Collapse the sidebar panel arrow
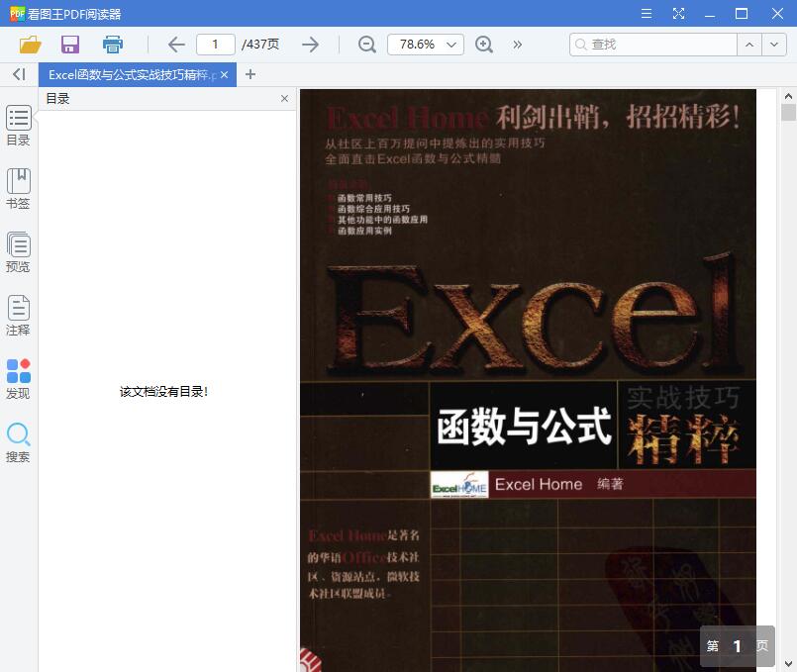Viewport: 797px width, 672px height. [x=19, y=74]
